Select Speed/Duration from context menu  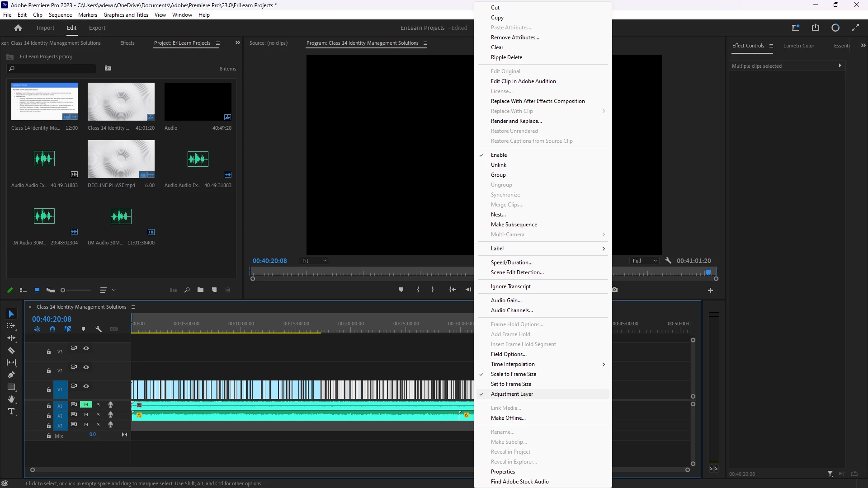coord(511,263)
